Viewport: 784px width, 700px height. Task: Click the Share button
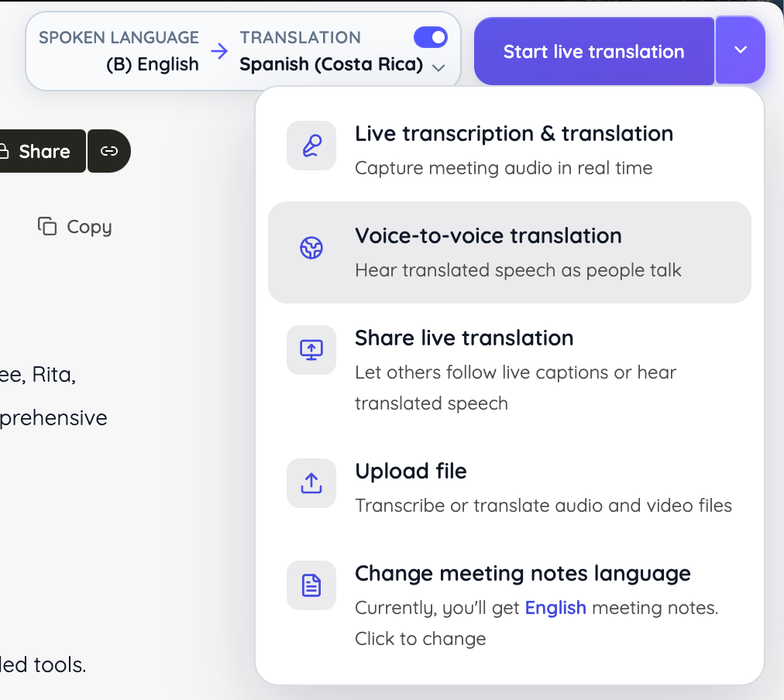click(x=42, y=151)
